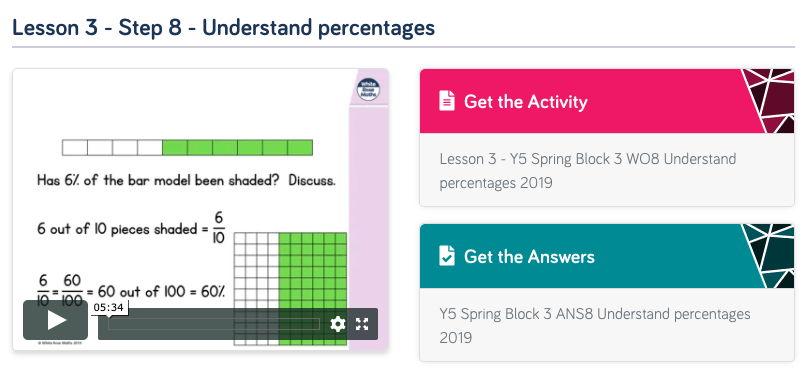Image resolution: width=812 pixels, height=383 pixels.
Task: Click the green shaded bar model
Action: pyautogui.click(x=238, y=148)
